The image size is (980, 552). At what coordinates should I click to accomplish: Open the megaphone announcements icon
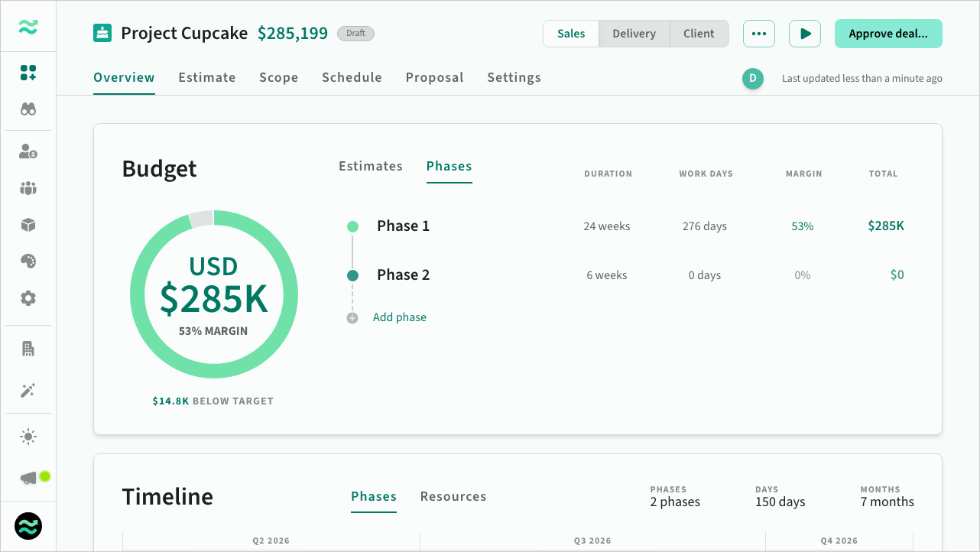29,478
